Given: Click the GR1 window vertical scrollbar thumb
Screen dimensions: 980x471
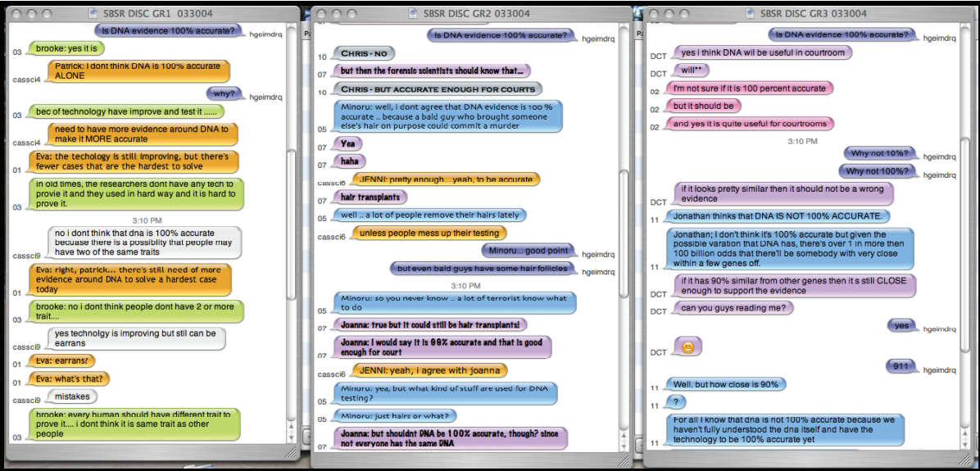Looking at the screenshot, I should 291,224.
